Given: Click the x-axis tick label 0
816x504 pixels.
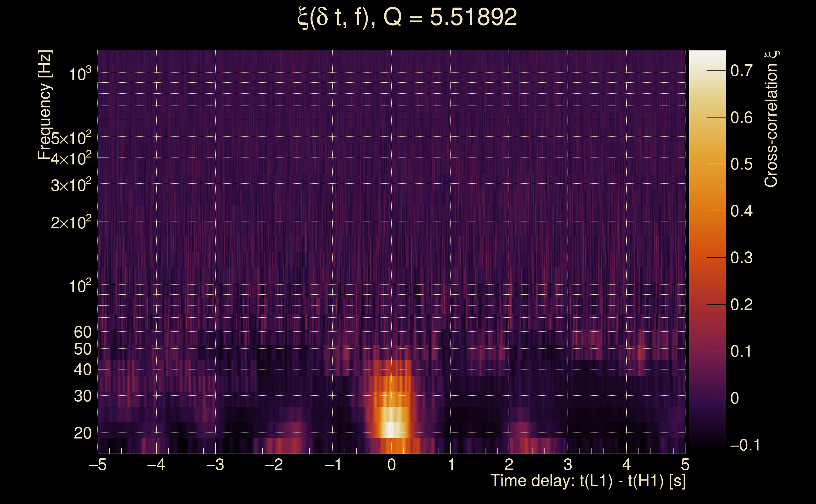Looking at the screenshot, I should 392,465.
